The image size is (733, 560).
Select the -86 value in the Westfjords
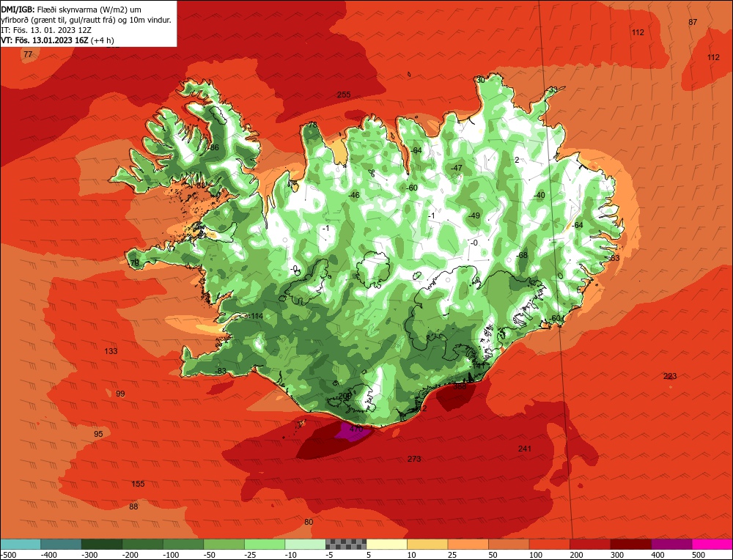213,147
